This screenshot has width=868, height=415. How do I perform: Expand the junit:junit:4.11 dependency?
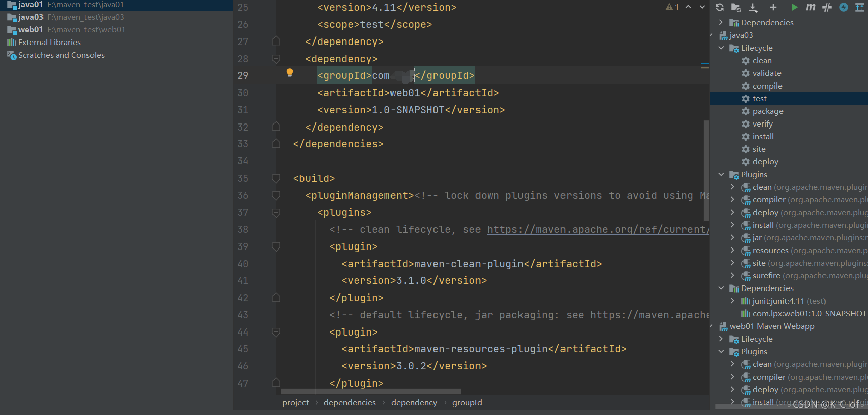(x=732, y=301)
